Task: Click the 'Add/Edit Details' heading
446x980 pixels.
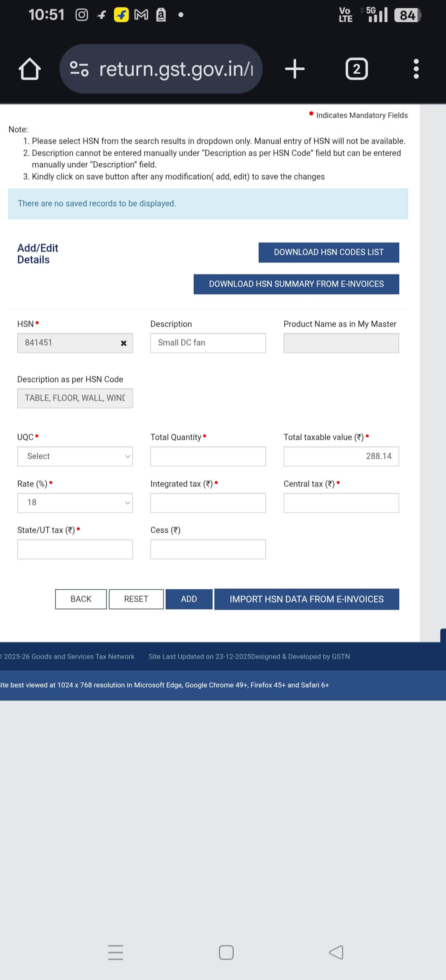Action: tap(38, 254)
